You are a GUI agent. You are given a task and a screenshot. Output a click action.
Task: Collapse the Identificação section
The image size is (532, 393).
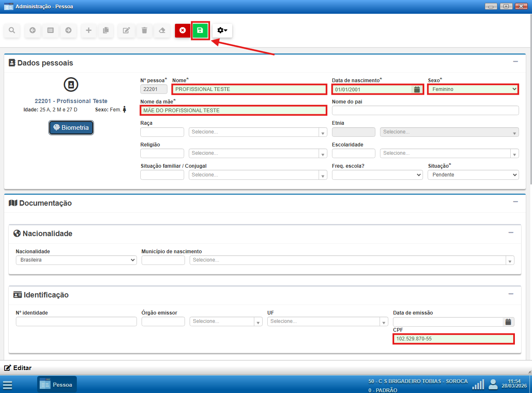511,294
